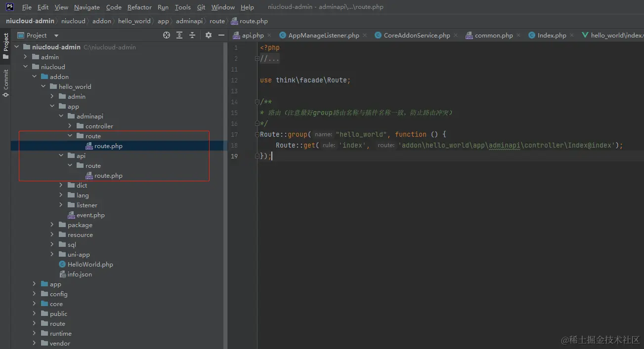Close the api.php editor tab

(x=269, y=36)
